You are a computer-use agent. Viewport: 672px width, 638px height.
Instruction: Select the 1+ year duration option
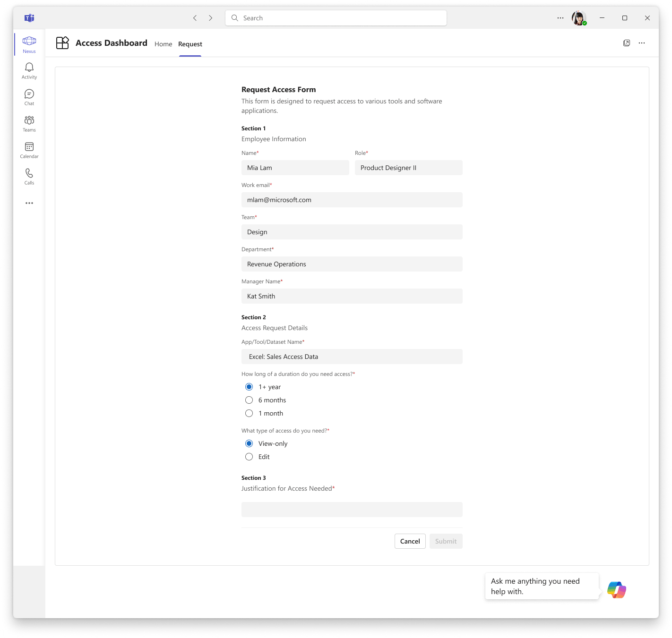249,387
